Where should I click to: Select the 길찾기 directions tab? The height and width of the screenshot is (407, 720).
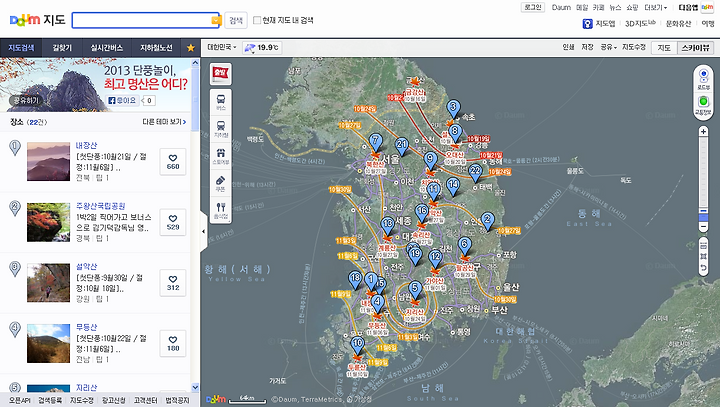62,48
